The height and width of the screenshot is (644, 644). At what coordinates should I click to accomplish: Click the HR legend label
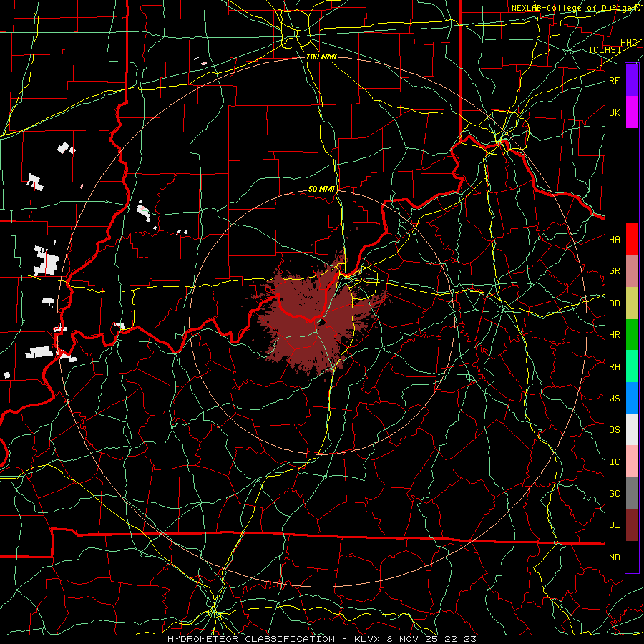pyautogui.click(x=614, y=335)
